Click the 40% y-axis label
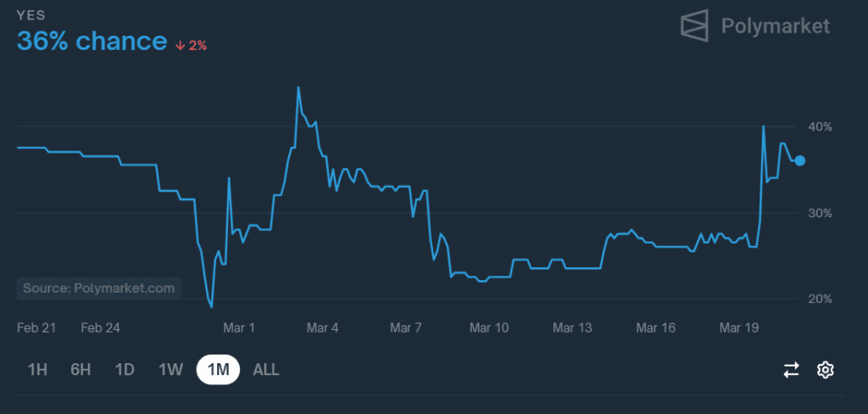Viewport: 868px width, 414px height. [x=821, y=127]
